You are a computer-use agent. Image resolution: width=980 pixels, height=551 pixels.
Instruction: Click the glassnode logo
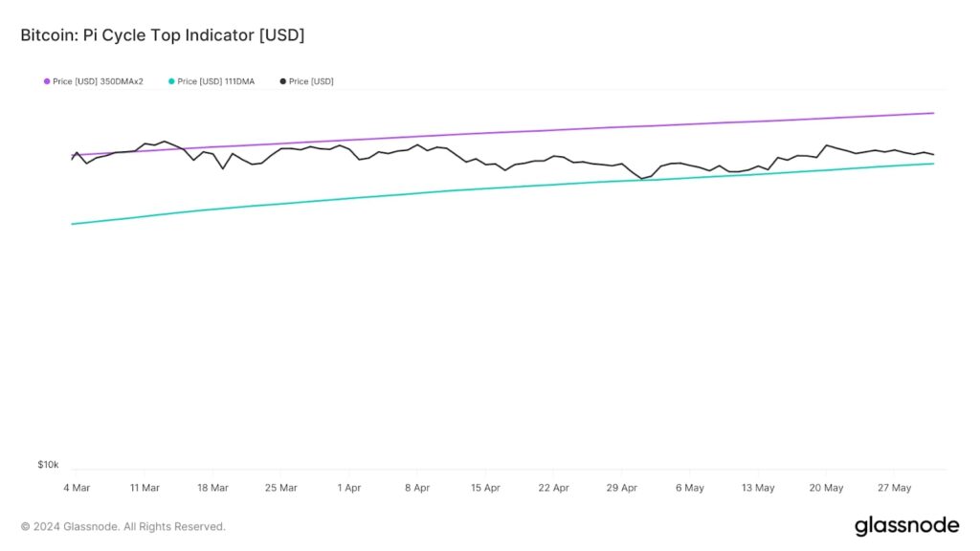[905, 525]
